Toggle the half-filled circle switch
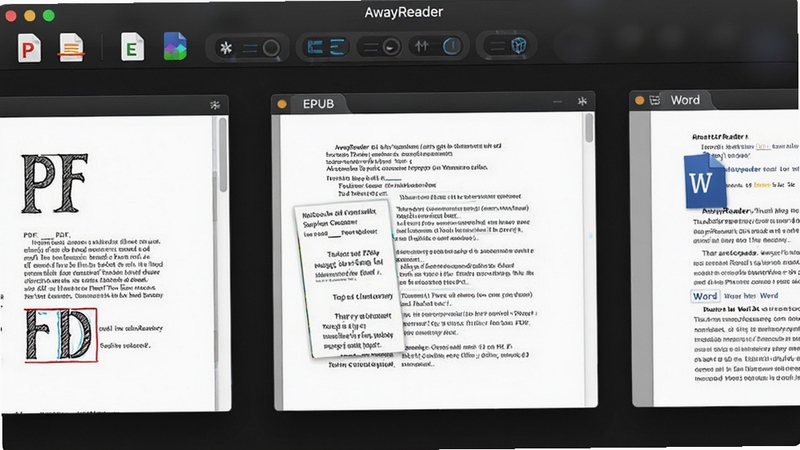800x450 pixels. coord(391,47)
